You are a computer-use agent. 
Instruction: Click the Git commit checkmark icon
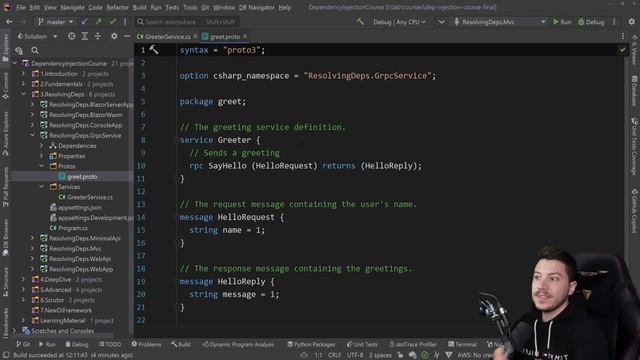(x=112, y=22)
